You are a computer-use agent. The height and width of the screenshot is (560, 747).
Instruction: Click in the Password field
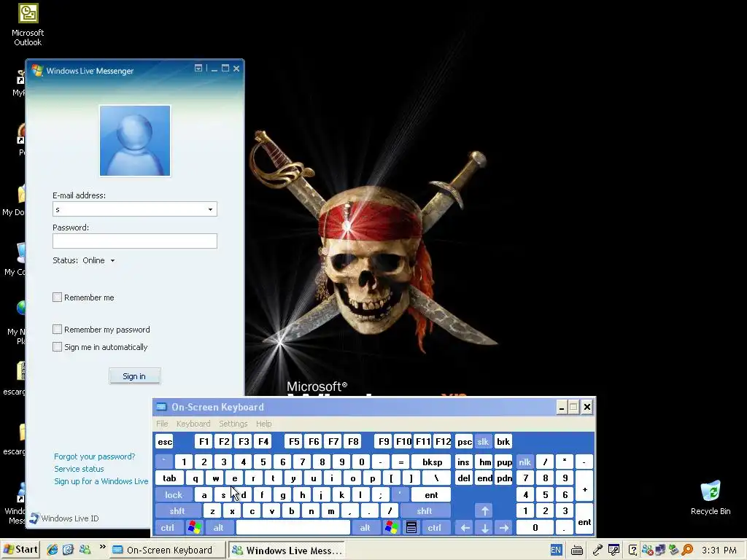[135, 241]
